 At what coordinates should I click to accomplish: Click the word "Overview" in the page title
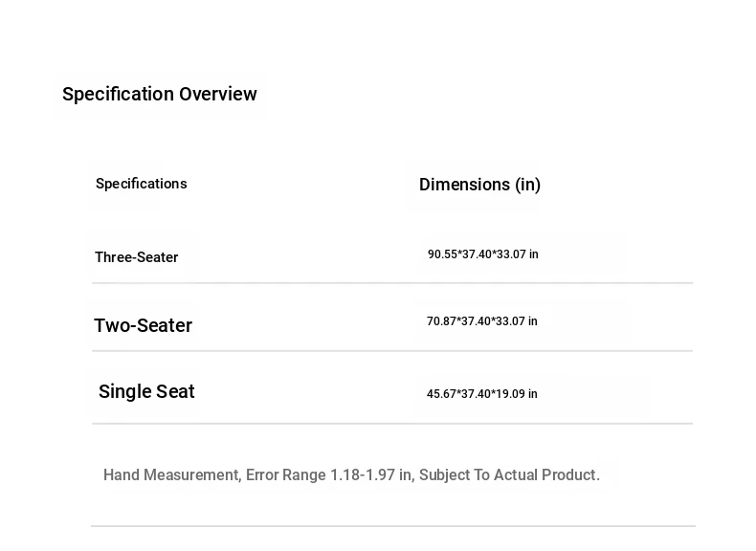coord(218,94)
